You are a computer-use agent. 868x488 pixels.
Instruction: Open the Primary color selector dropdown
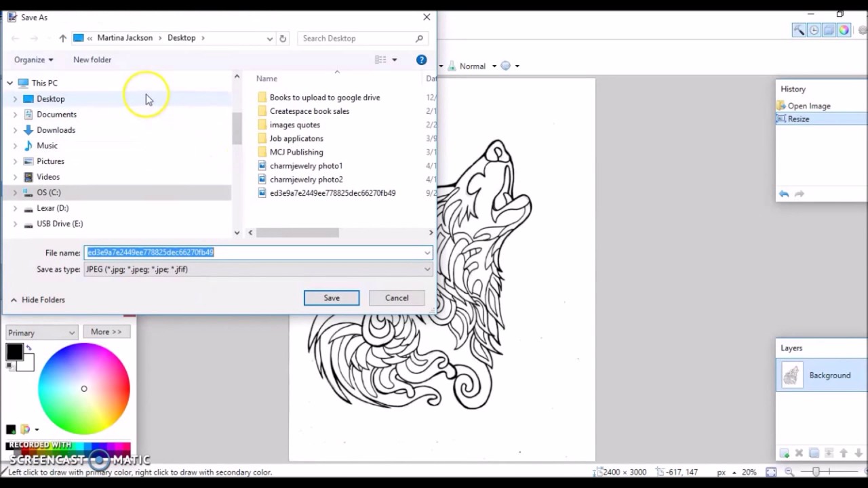41,333
